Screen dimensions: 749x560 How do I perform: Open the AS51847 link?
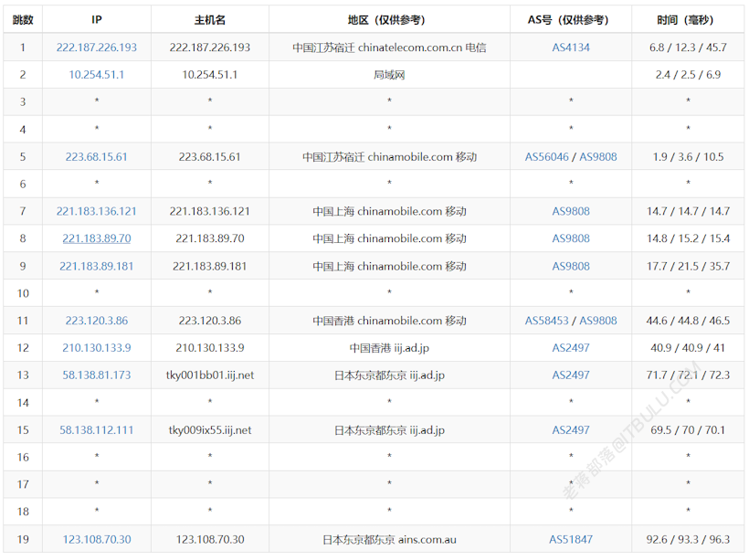[571, 540]
